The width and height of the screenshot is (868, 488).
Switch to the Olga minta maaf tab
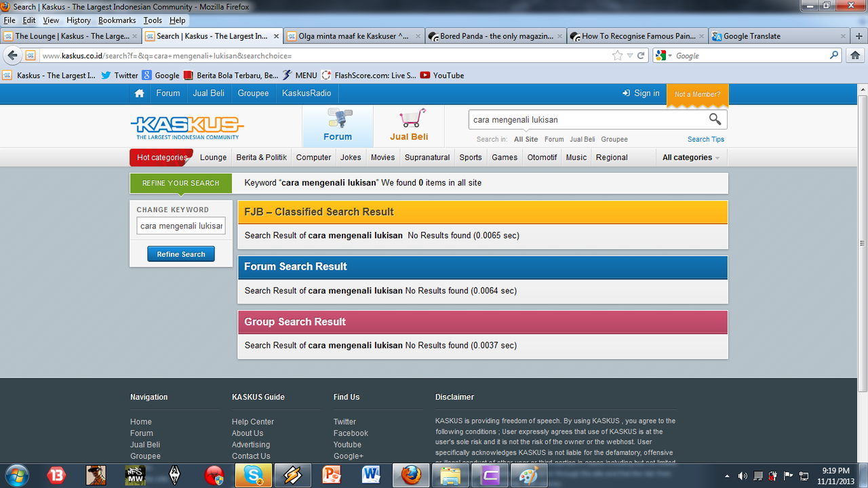pos(354,36)
